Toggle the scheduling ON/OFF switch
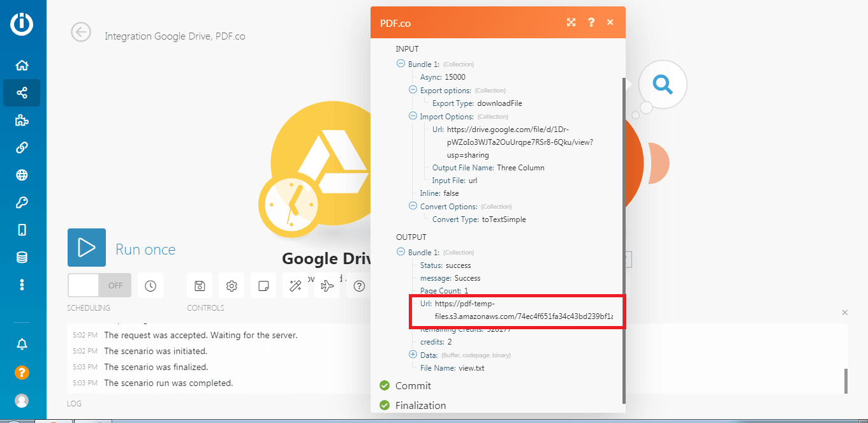 [99, 286]
